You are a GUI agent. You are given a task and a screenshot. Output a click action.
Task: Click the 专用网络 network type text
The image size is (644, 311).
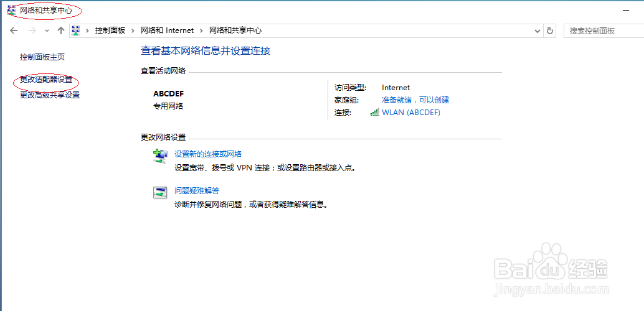[x=168, y=106]
